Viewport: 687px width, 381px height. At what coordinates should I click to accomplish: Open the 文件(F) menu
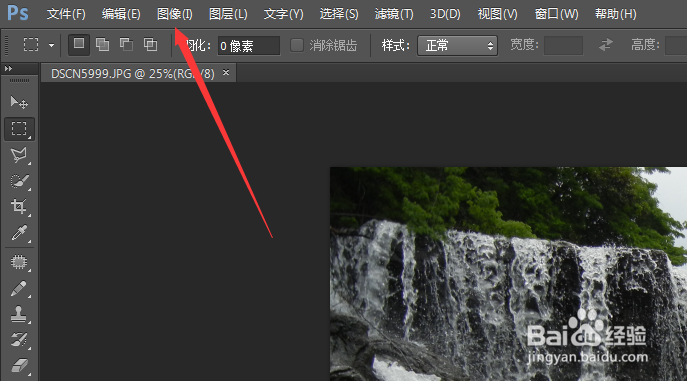pos(66,14)
